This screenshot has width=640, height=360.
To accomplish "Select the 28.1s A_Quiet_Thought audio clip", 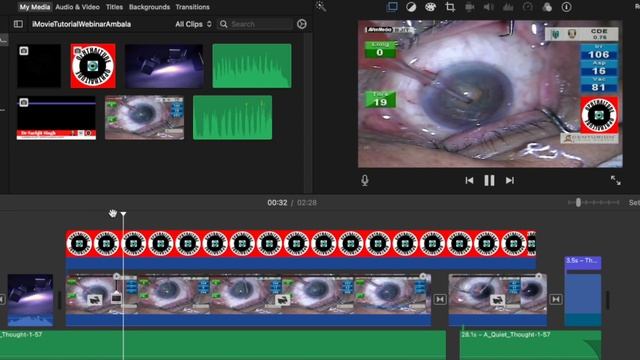I will 531,345.
